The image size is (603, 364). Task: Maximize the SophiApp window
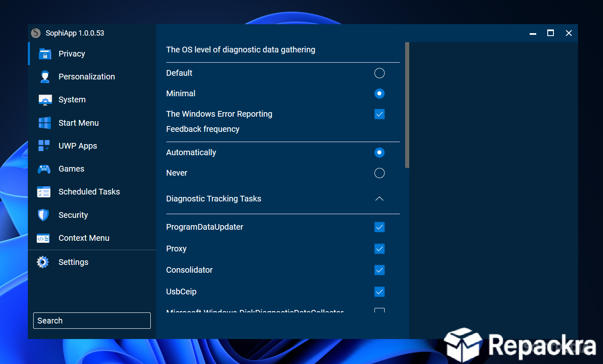(x=551, y=33)
